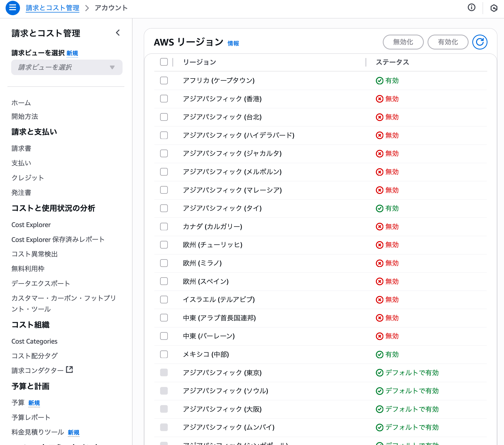
Task: Select all regions with header checkbox
Action: (x=164, y=62)
